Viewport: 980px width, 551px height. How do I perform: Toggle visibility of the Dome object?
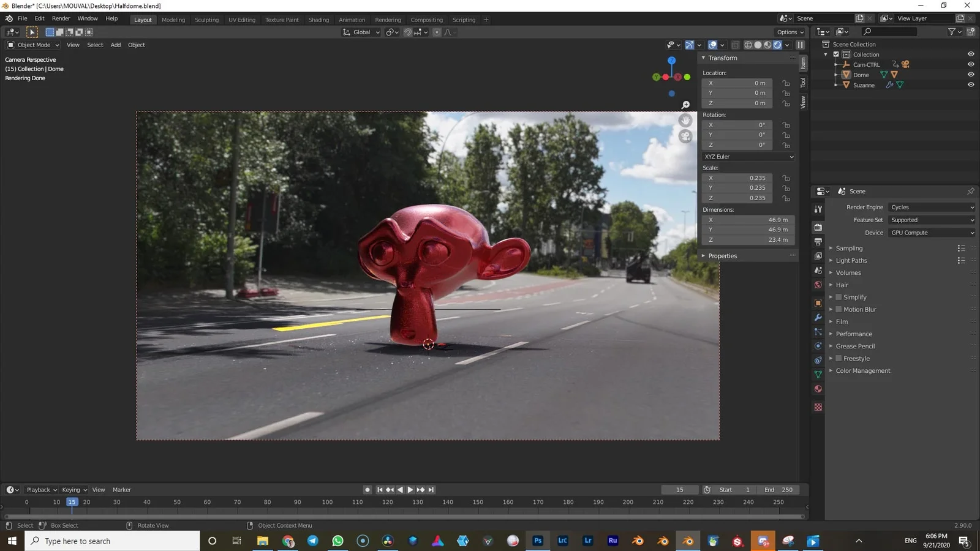click(x=970, y=74)
